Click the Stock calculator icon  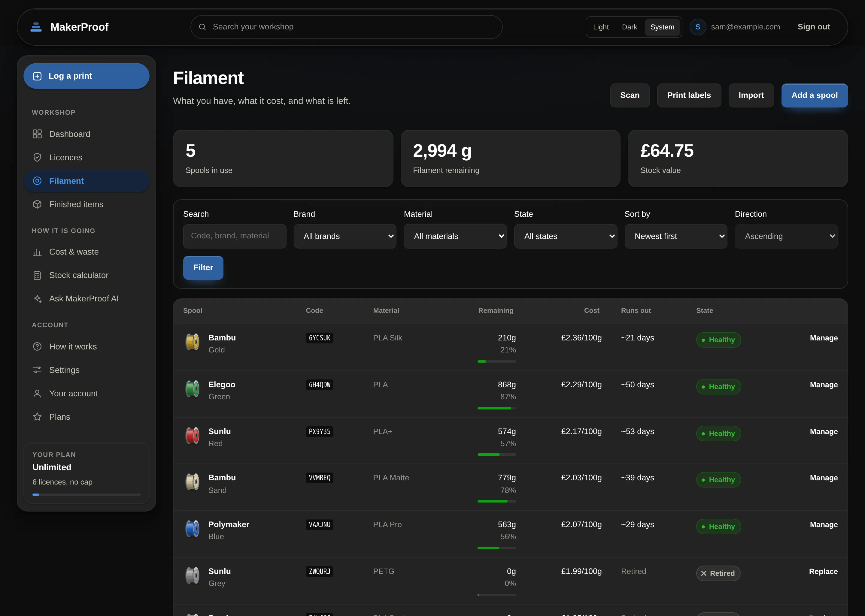point(37,275)
